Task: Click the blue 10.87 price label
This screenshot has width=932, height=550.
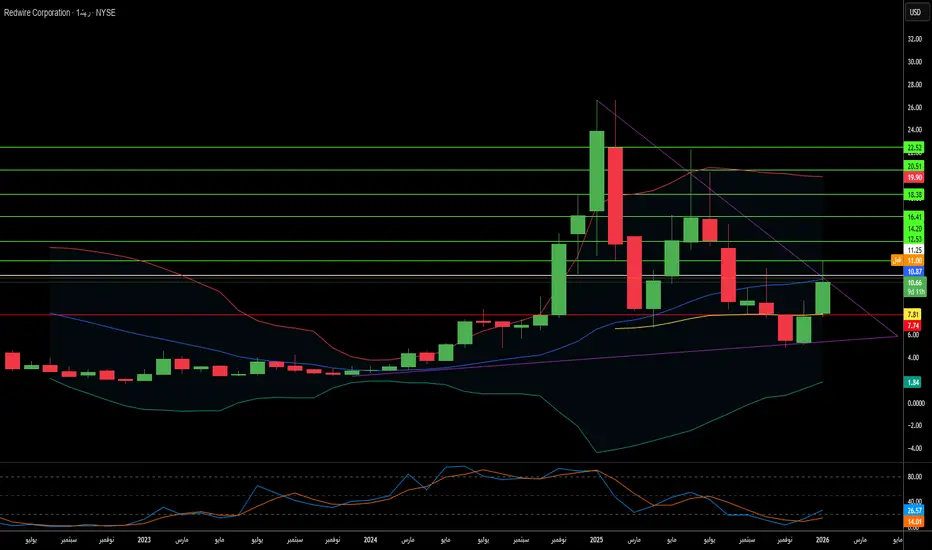Action: (x=914, y=271)
